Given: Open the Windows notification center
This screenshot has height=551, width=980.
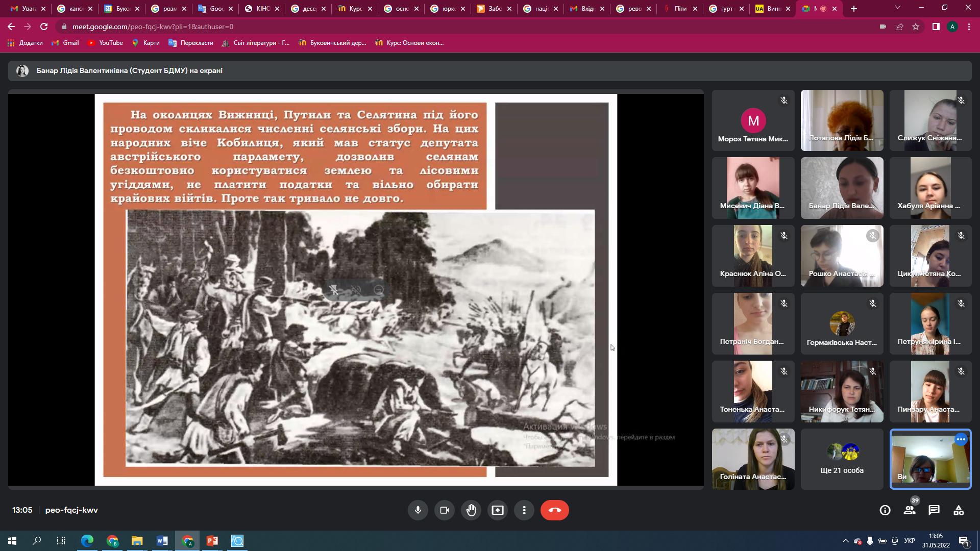Looking at the screenshot, I should coord(964,541).
